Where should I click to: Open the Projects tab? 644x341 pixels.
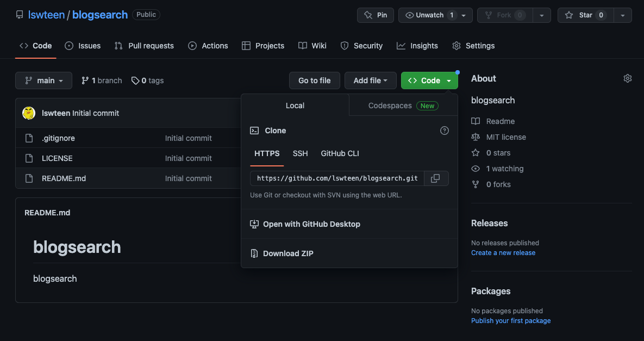click(263, 46)
